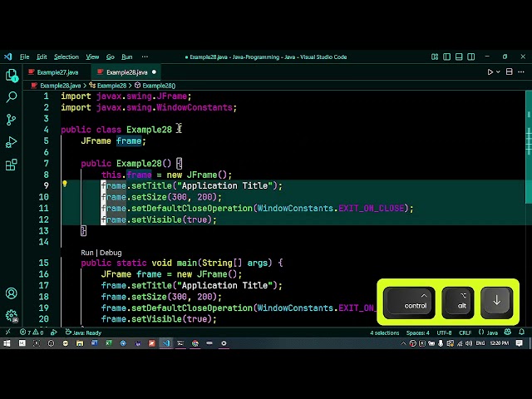The image size is (532, 399).
Task: Open the Extensions view
Action: tap(11, 165)
